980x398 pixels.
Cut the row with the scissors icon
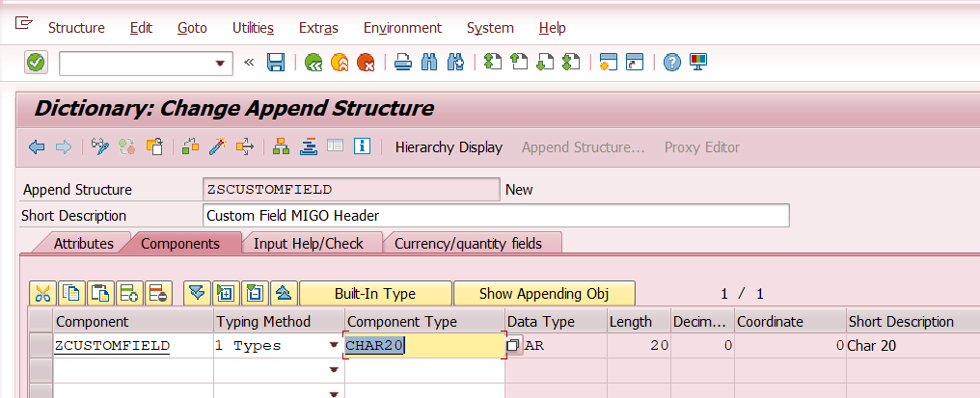point(42,293)
